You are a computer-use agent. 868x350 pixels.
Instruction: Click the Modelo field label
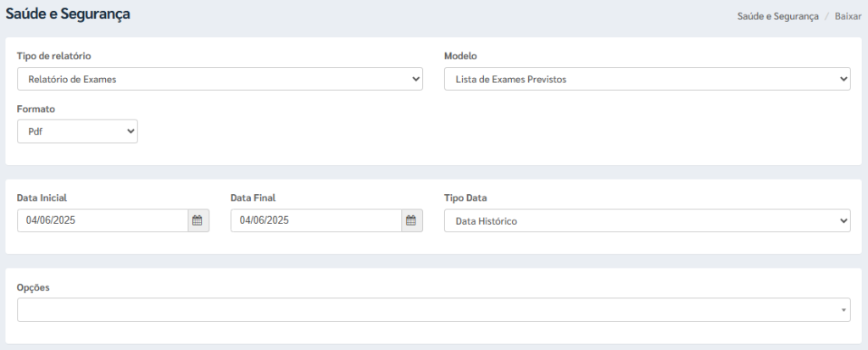(460, 56)
